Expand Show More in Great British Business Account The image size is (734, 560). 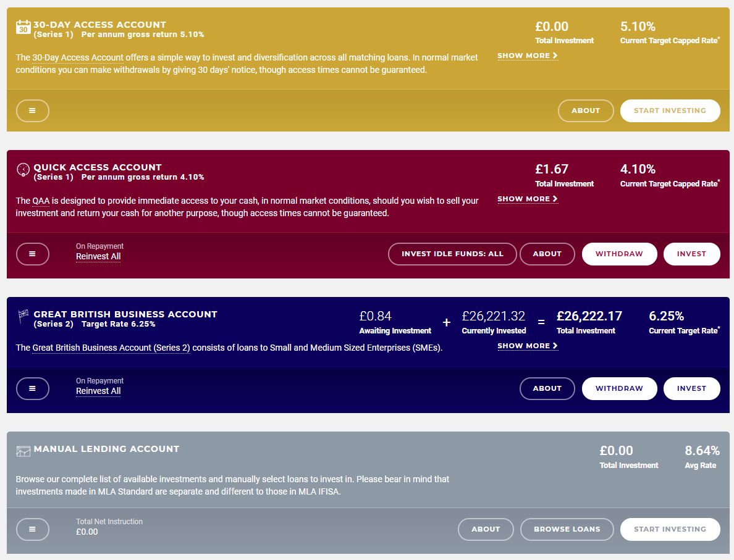(x=528, y=346)
